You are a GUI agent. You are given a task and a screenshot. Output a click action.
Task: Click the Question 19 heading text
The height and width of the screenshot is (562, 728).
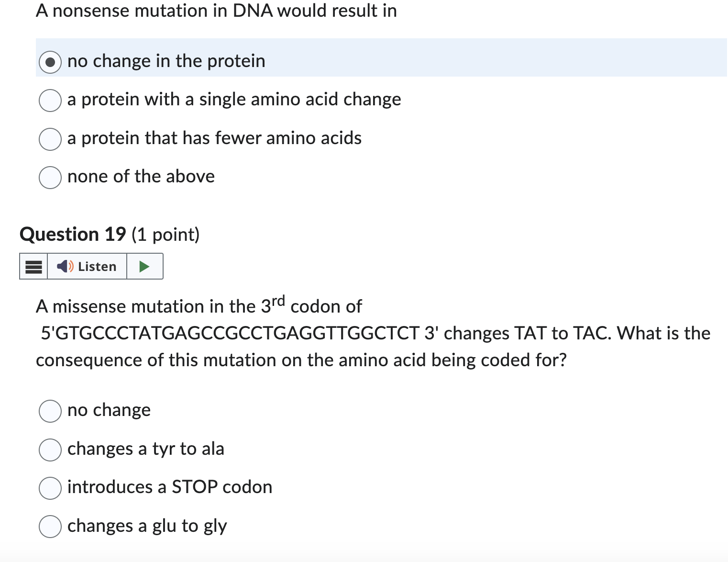[x=72, y=234]
